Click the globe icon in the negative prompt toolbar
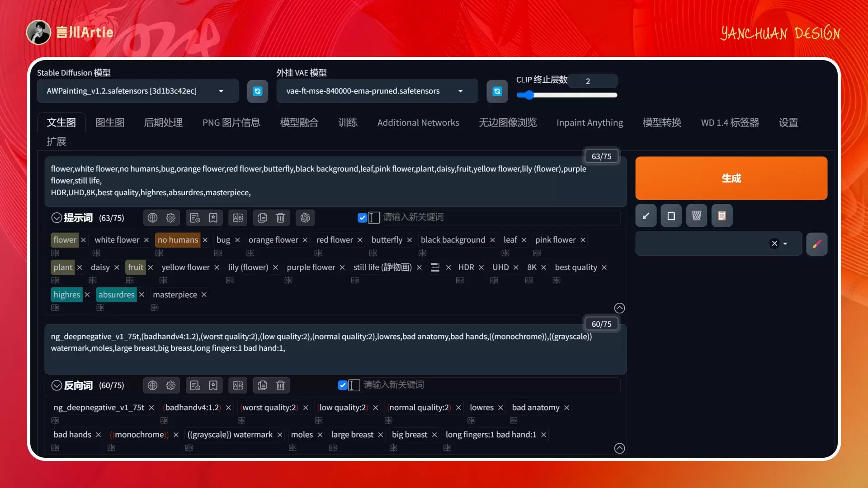Screen dimensions: 868x488 pyautogui.click(x=153, y=385)
